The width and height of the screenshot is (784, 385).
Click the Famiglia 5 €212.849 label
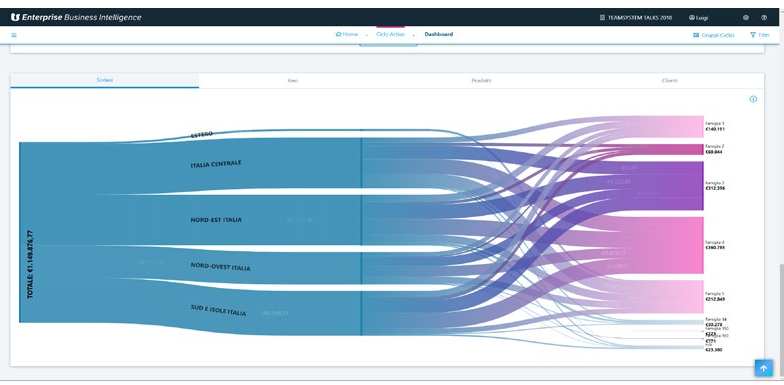[x=715, y=296]
